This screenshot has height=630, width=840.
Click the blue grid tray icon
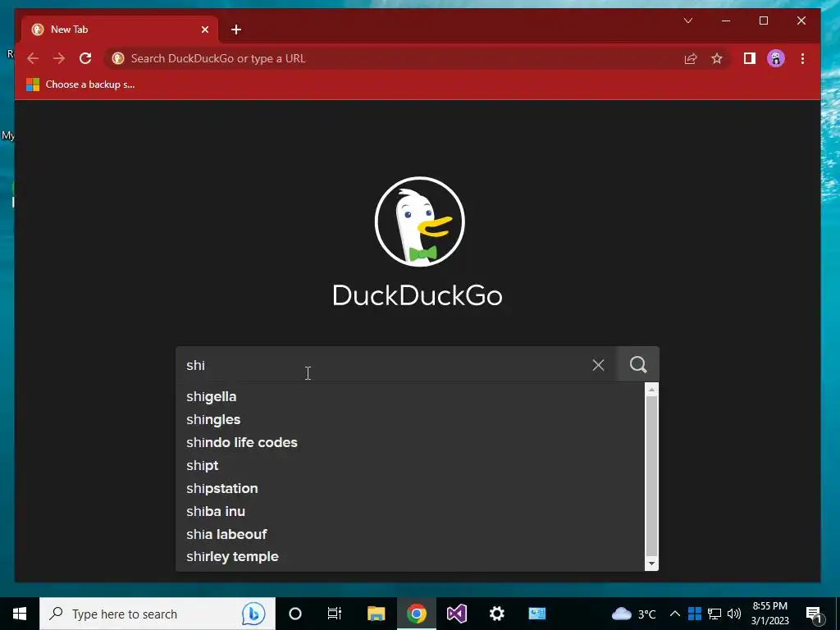point(695,614)
